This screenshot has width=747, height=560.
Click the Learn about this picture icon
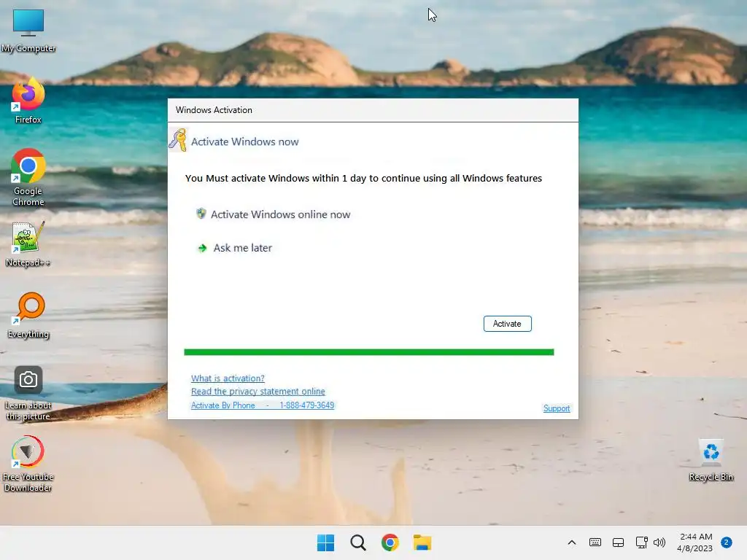[28, 393]
